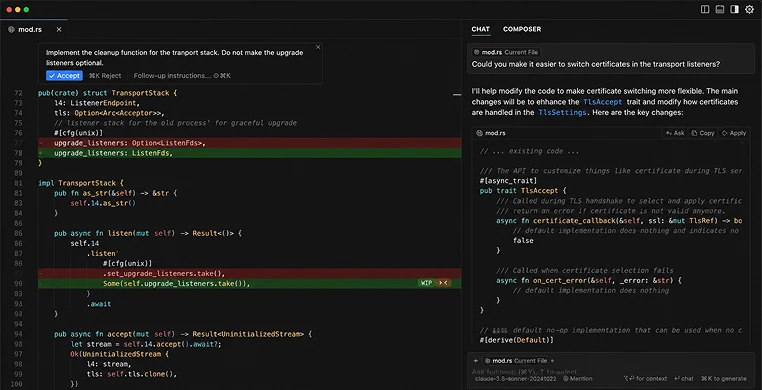Click line 'impl TransportStack {' in the editor
This screenshot has width=762, height=390.
pyautogui.click(x=81, y=183)
